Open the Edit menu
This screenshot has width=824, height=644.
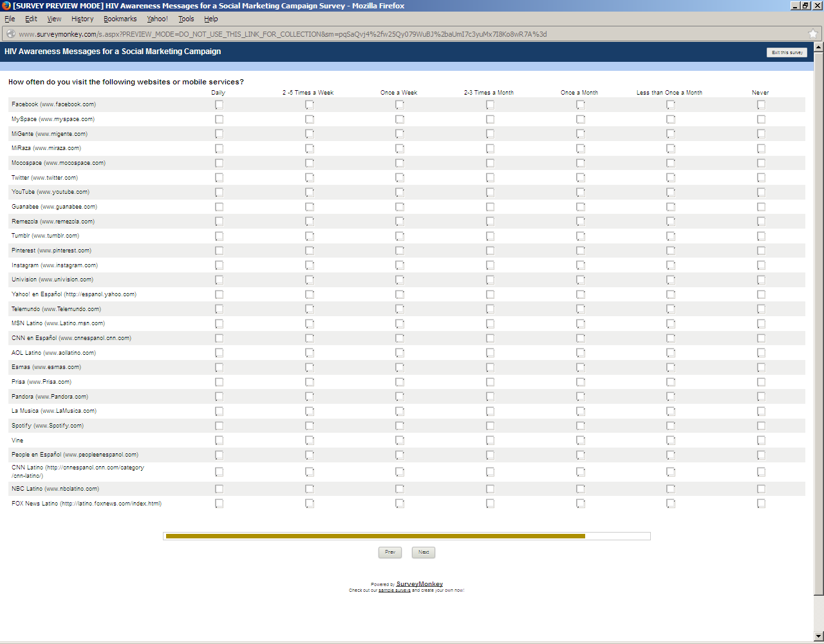[x=31, y=19]
